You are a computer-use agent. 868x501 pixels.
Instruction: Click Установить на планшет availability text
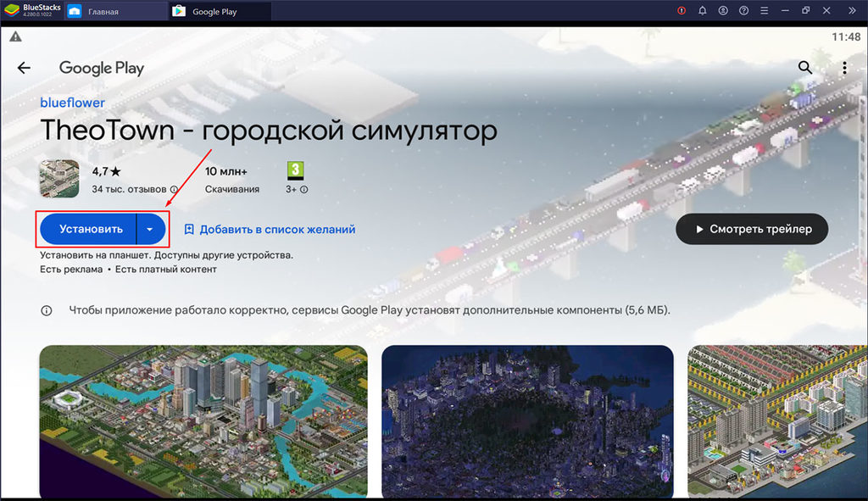pos(167,255)
